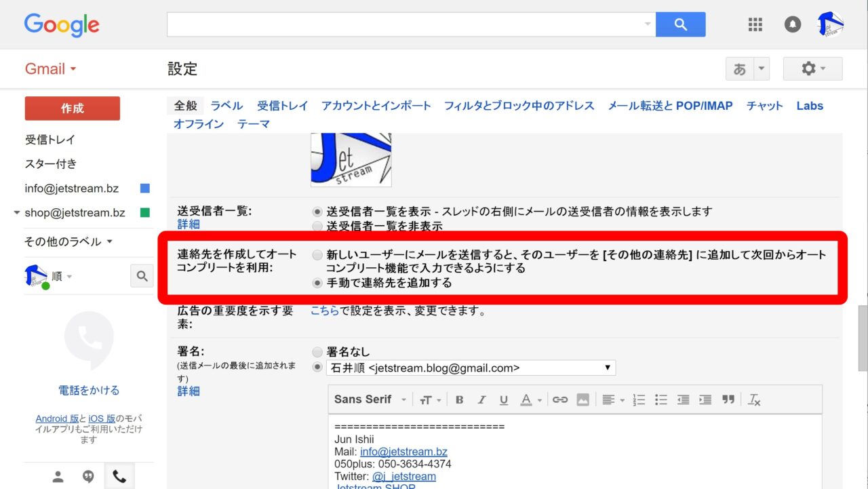Open the Hangouts phone call tab icon
Viewport: 868px width, 489px height.
click(119, 476)
